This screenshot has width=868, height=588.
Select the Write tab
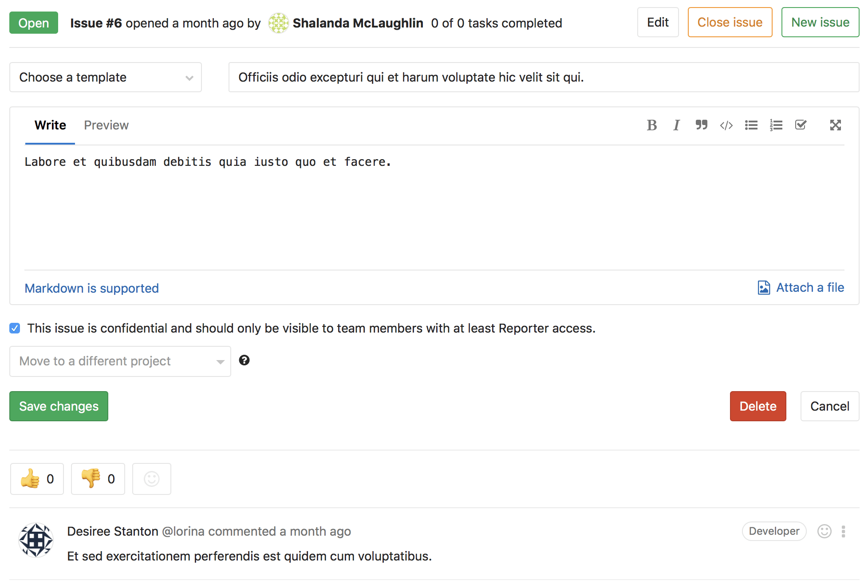[50, 125]
